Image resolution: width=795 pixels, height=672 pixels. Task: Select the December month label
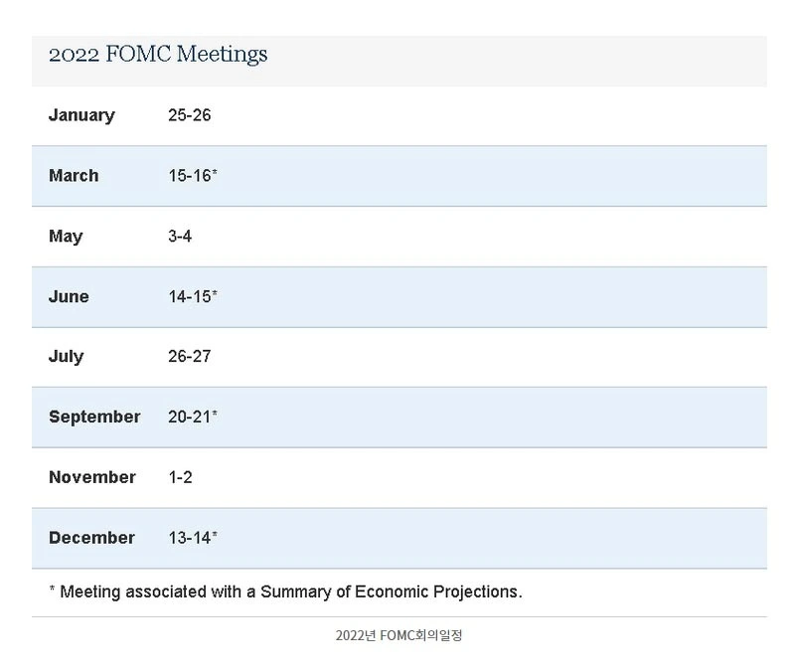click(91, 538)
